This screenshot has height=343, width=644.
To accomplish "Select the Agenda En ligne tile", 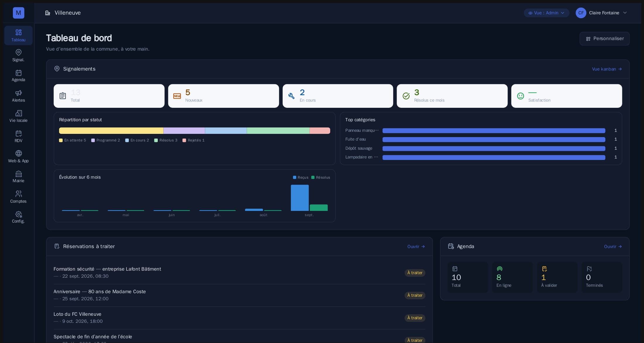I will point(513,277).
